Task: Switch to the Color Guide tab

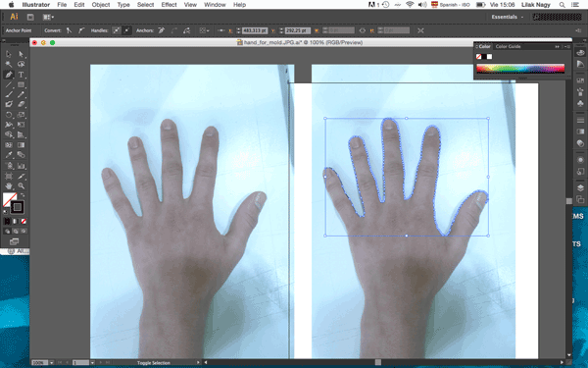Action: [508, 46]
